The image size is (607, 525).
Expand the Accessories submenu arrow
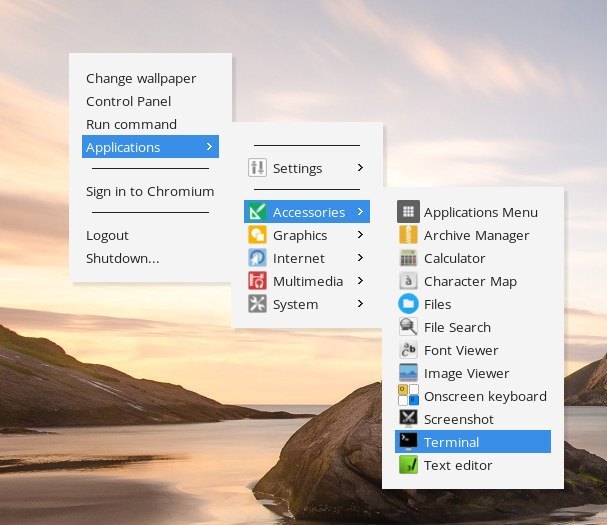click(x=360, y=211)
